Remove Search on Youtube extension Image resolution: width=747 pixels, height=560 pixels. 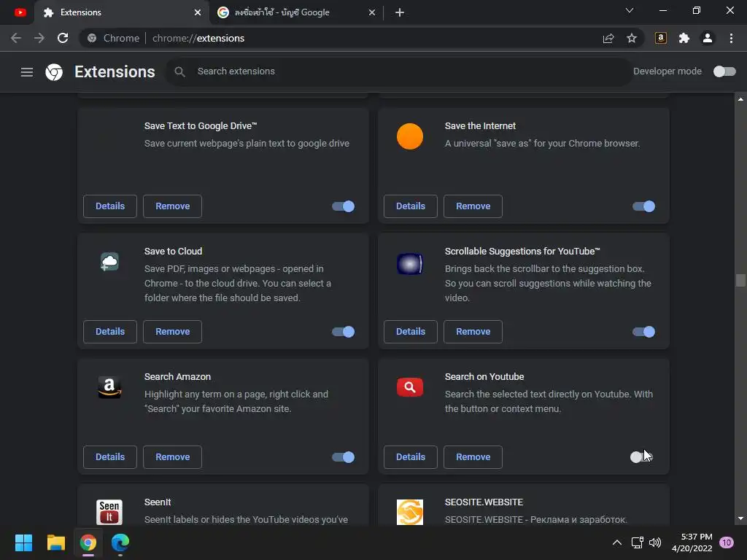473,457
